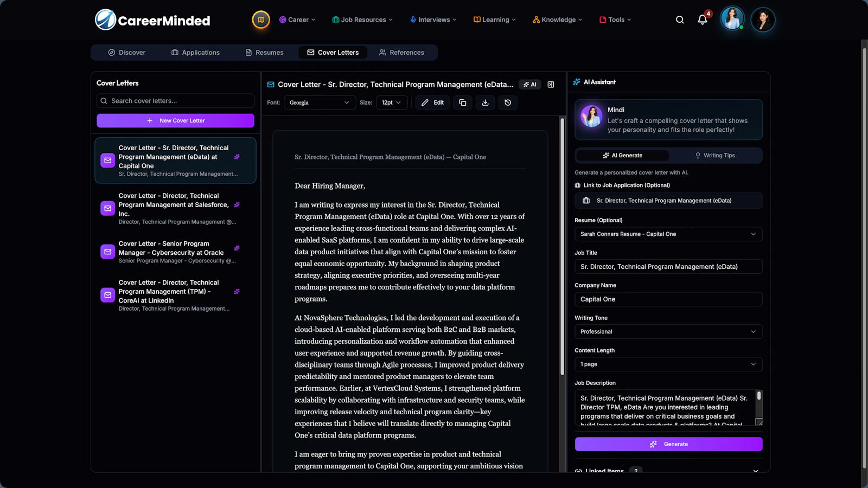Open the Writing Tone dropdown
The height and width of the screenshot is (488, 868).
point(668,332)
